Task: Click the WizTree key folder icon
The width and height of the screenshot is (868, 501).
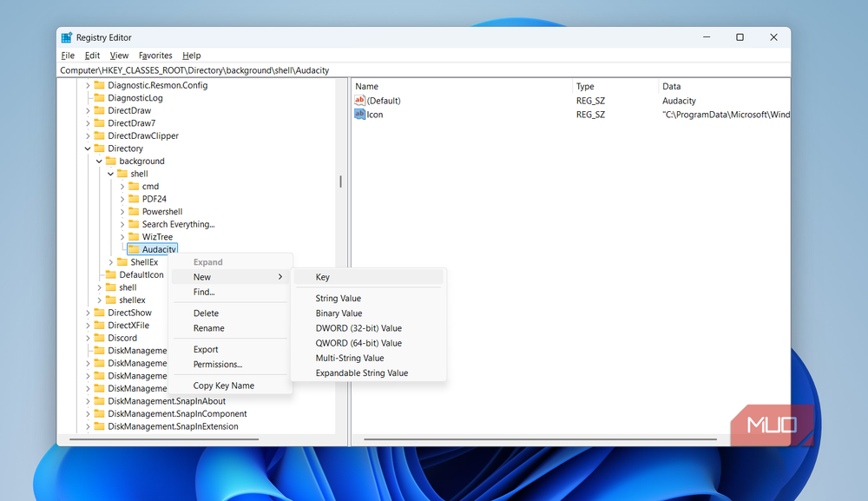Action: [x=134, y=236]
